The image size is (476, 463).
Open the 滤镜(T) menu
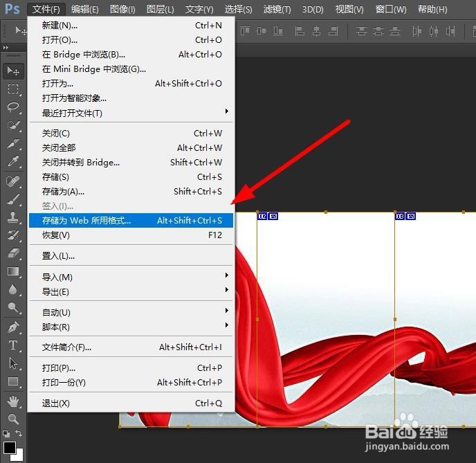coord(277,10)
